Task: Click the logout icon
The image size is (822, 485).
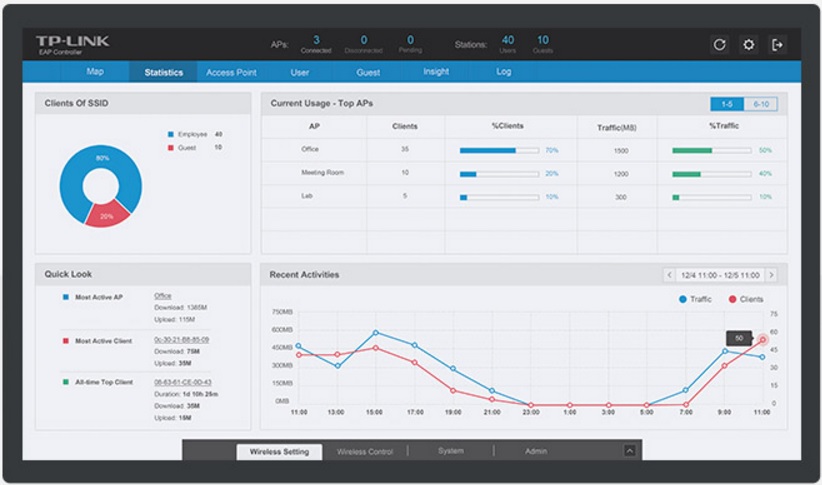Action: coord(777,45)
